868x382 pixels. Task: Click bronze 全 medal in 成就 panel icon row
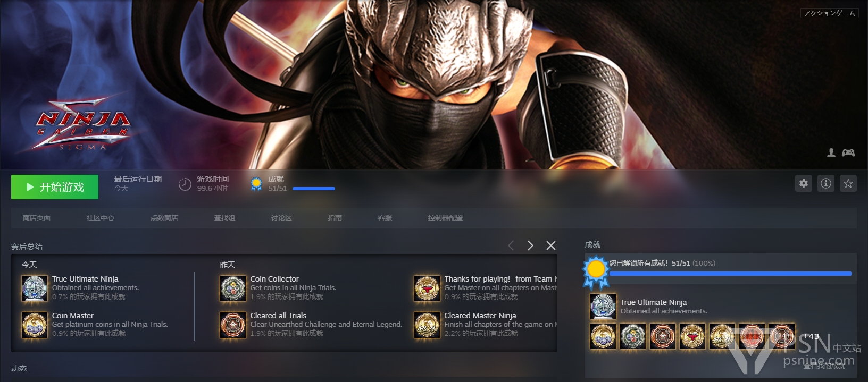click(663, 336)
